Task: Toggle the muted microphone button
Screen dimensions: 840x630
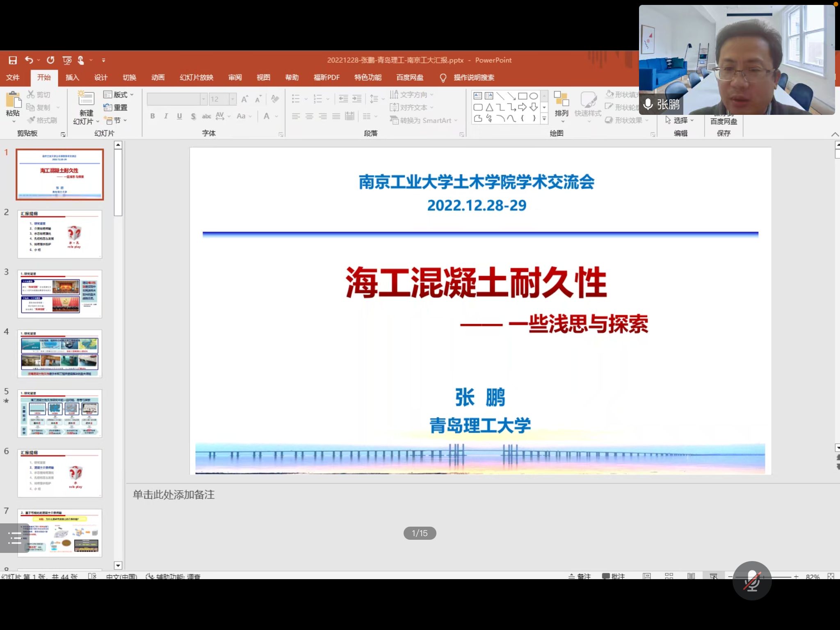Action: 752,581
